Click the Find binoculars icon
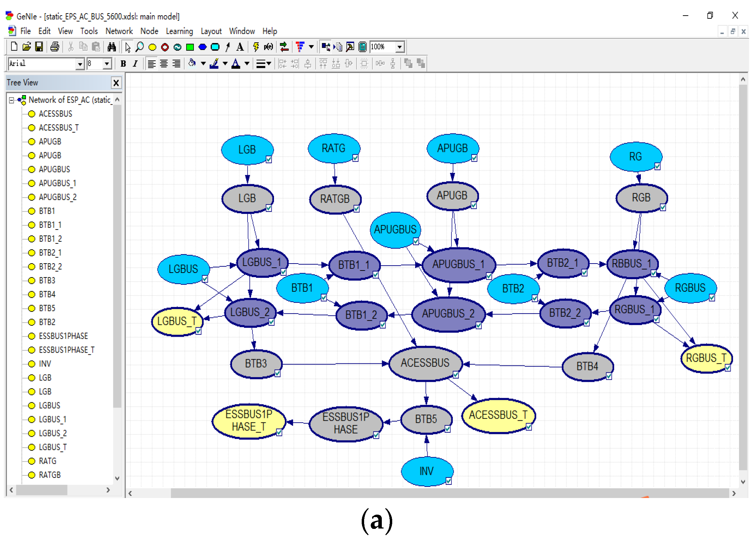 click(112, 47)
